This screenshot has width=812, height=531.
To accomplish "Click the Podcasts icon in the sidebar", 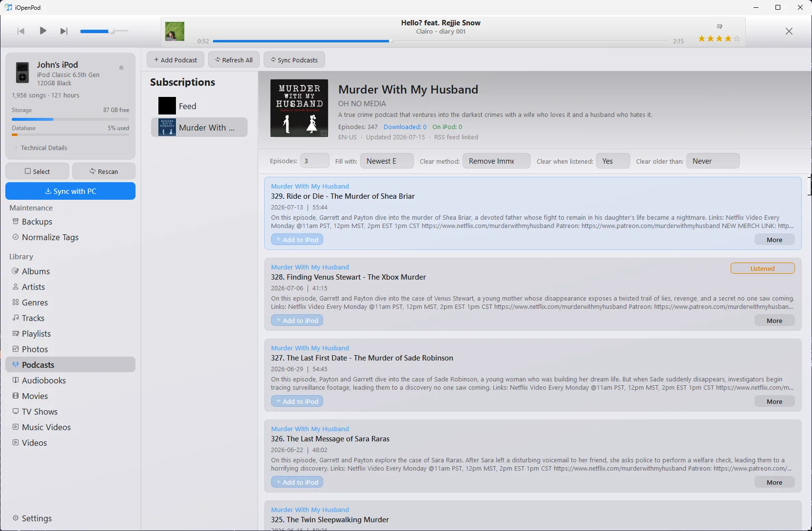I will [16, 365].
